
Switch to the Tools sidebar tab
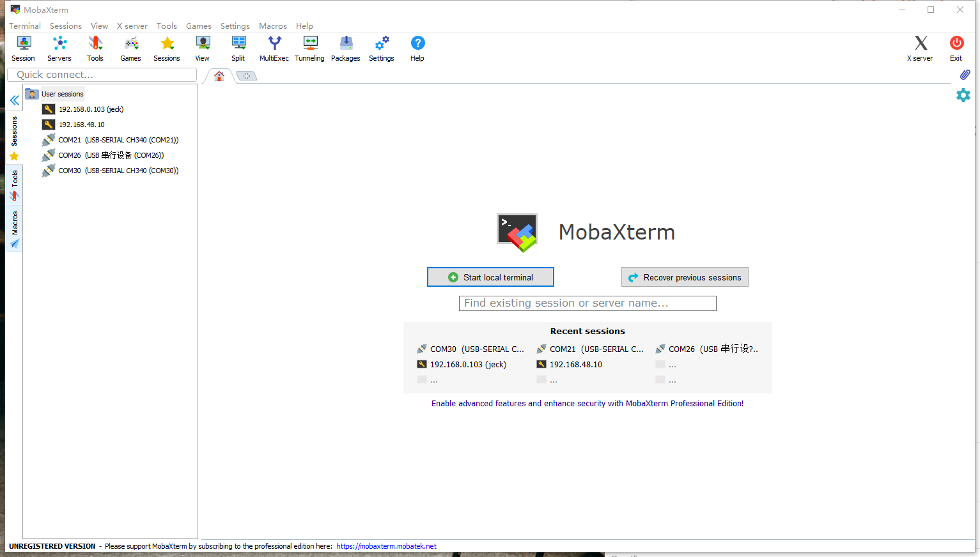[14, 185]
